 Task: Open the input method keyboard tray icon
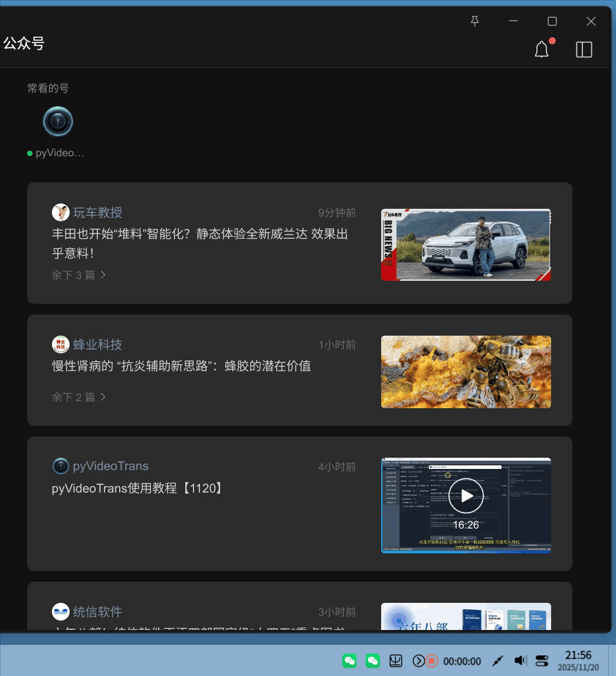tap(395, 661)
